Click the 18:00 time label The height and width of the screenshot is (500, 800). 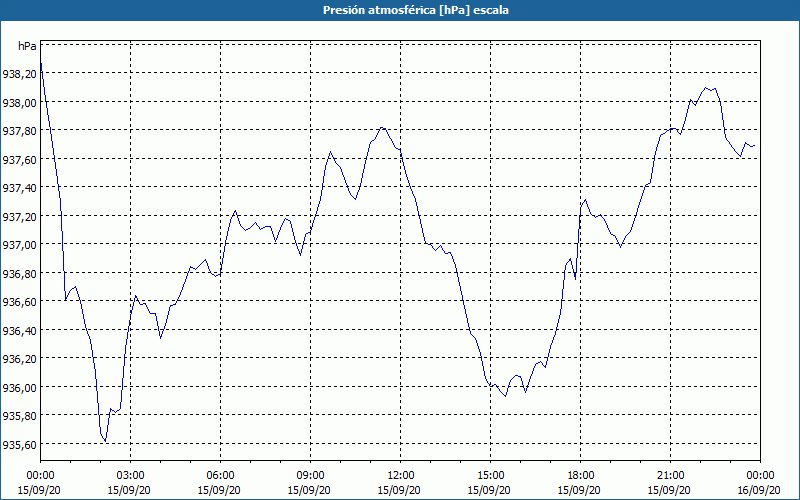[x=581, y=476]
